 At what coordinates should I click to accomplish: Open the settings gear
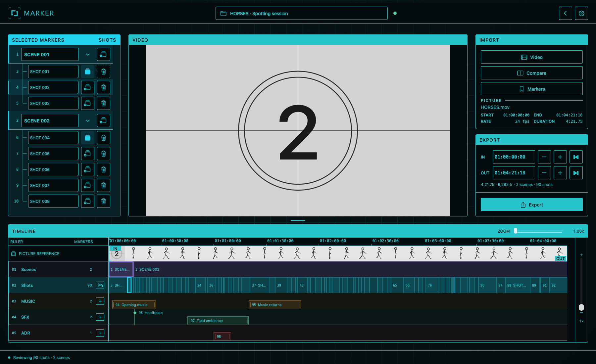[581, 13]
